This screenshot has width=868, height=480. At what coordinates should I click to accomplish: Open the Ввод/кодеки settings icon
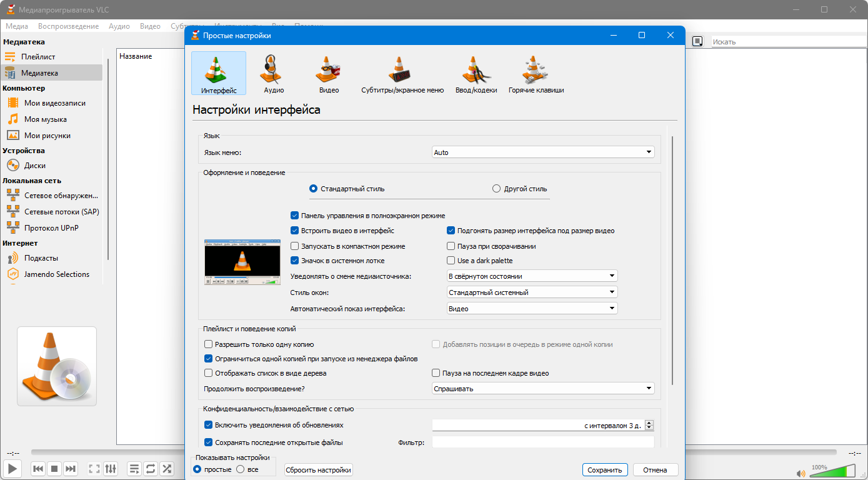pyautogui.click(x=476, y=73)
